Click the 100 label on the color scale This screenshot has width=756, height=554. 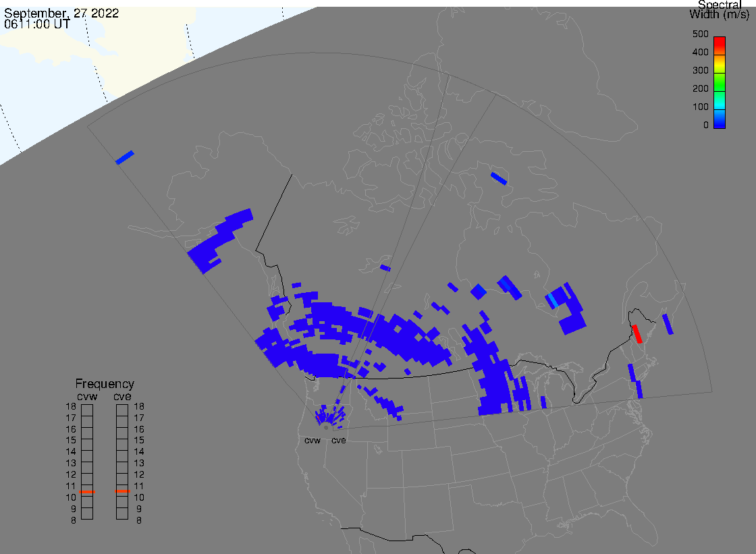point(701,107)
